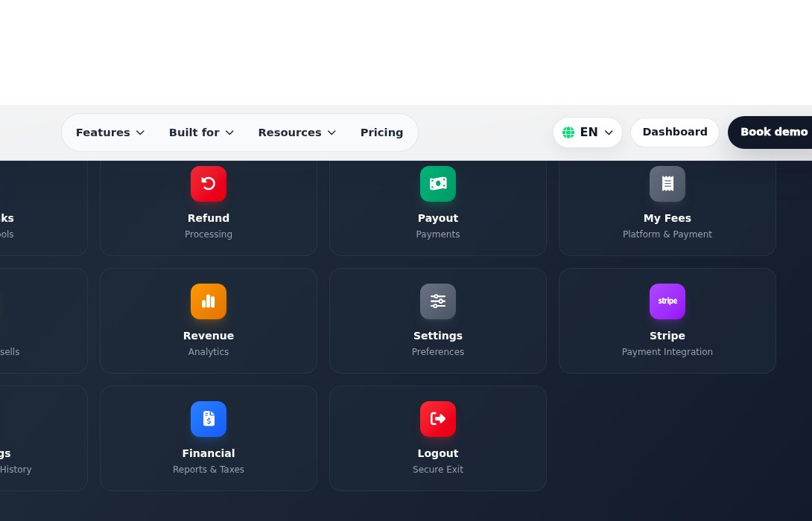
Task: Click the Stripe label
Action: [667, 336]
